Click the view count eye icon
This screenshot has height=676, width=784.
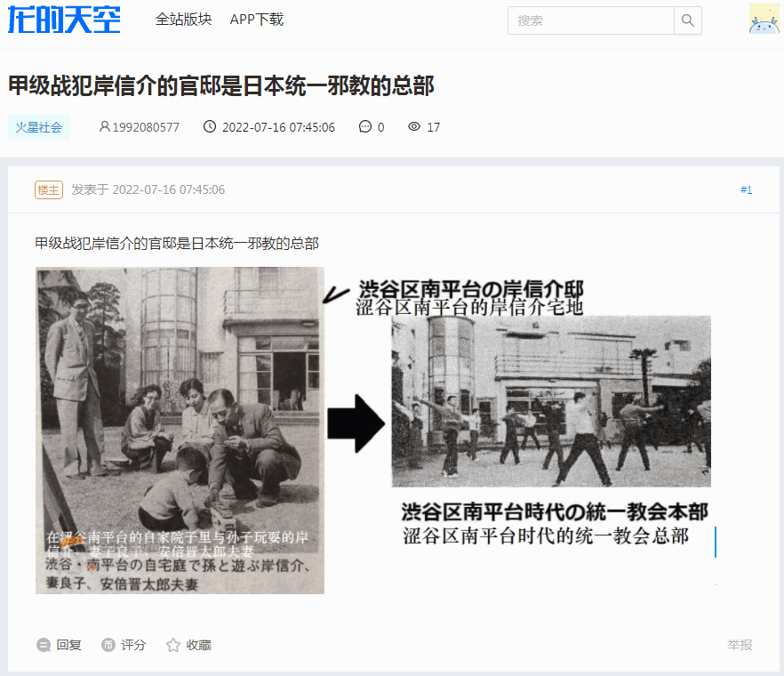(x=414, y=126)
